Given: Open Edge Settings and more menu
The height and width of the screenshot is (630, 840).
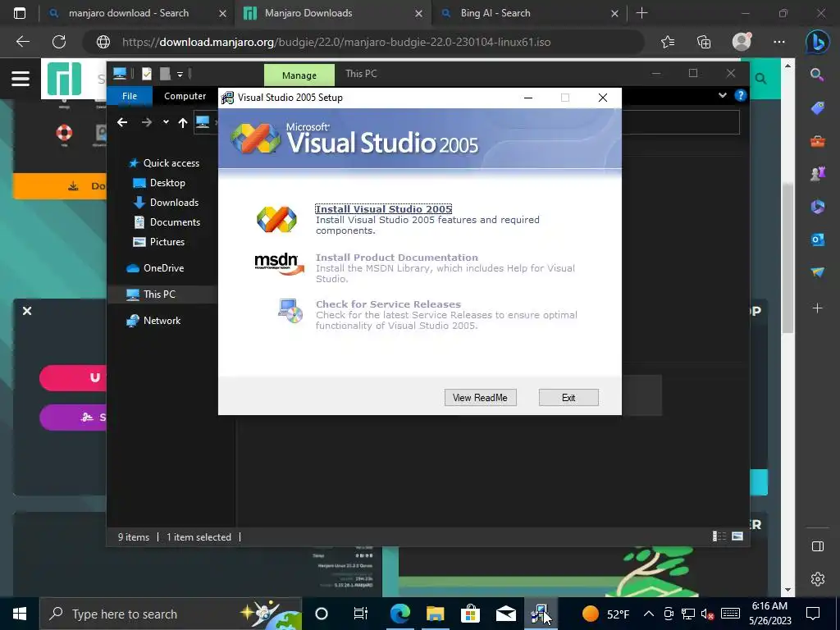Looking at the screenshot, I should [779, 42].
